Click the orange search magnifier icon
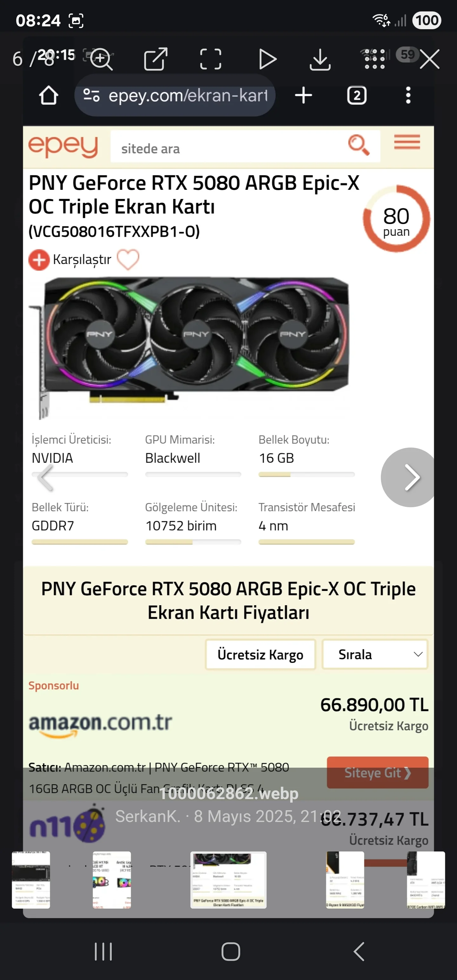Image resolution: width=457 pixels, height=980 pixels. (358, 145)
